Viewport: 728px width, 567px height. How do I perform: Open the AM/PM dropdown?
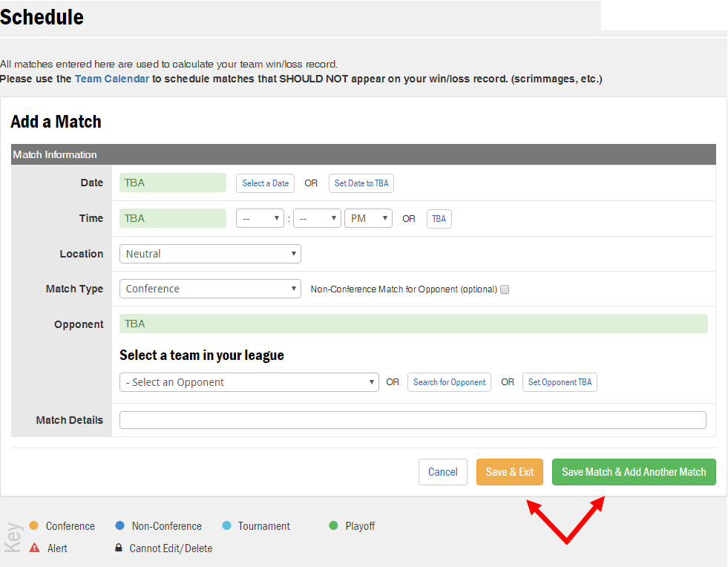(368, 218)
